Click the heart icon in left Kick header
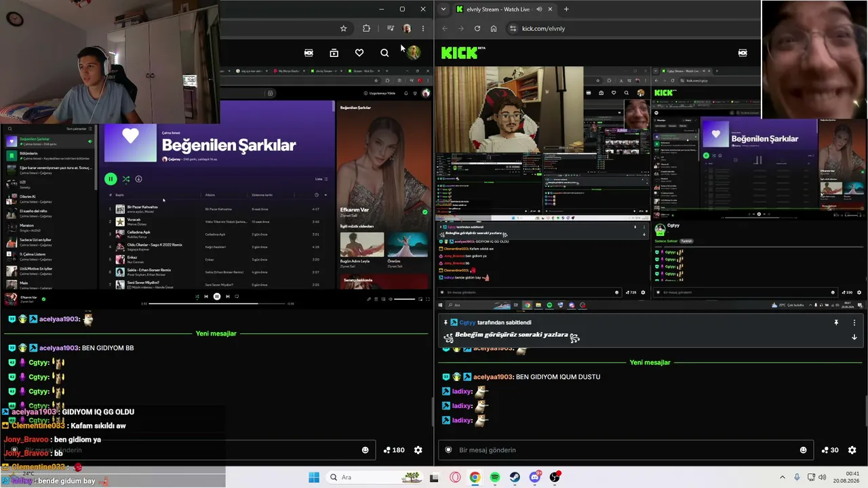 click(x=359, y=53)
